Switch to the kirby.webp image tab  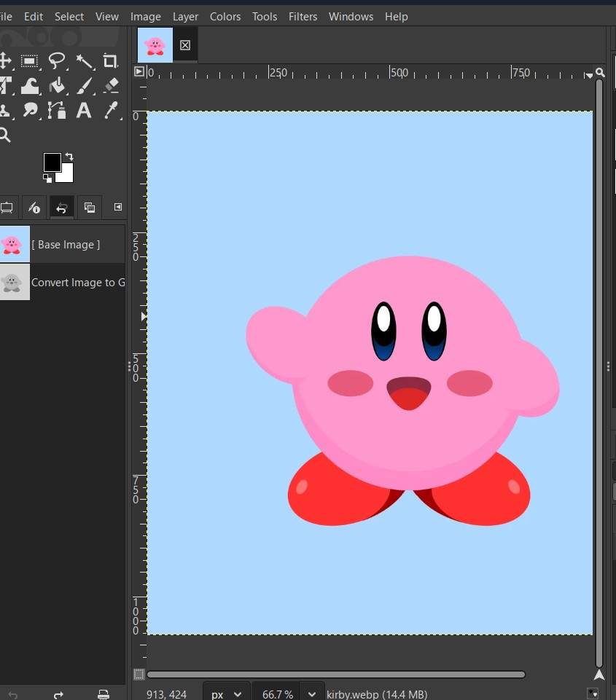click(155, 44)
